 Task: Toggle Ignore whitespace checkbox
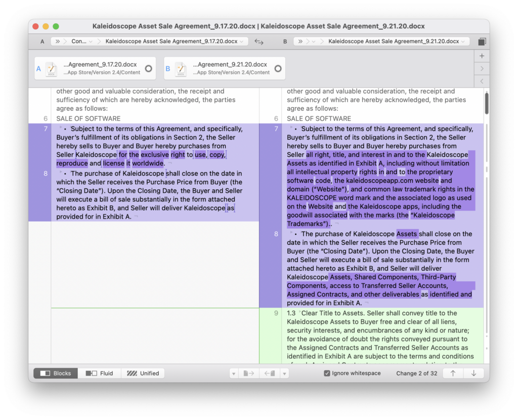327,373
